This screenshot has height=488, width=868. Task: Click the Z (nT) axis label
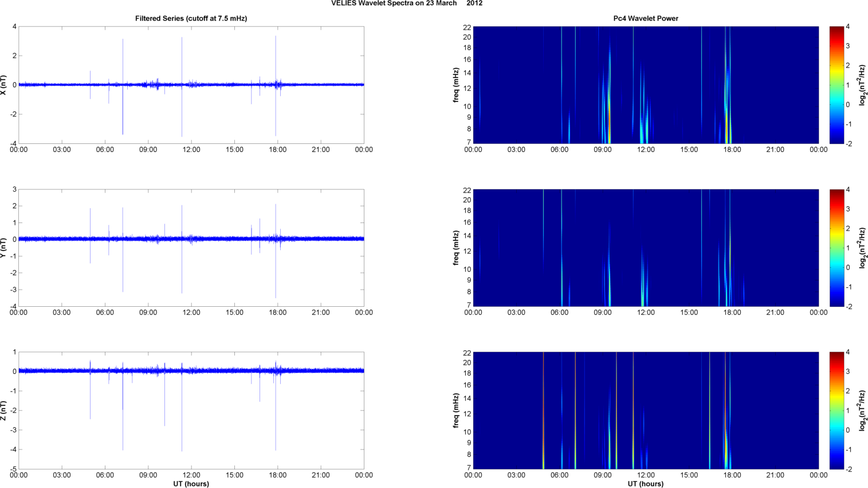tap(4, 411)
